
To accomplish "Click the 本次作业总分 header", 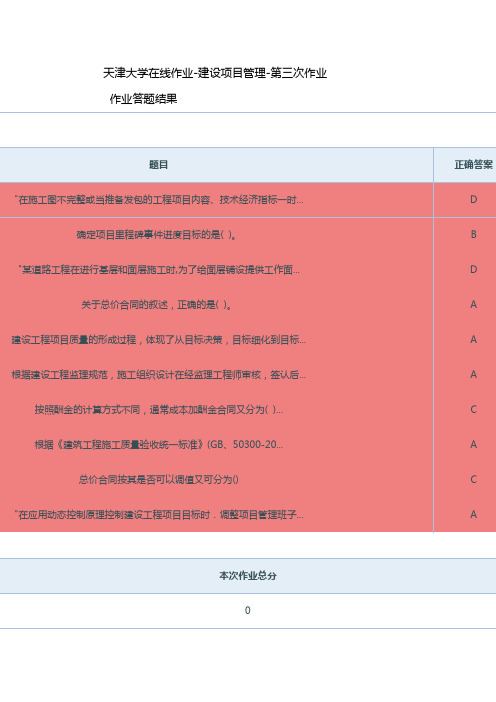I will pos(248,576).
